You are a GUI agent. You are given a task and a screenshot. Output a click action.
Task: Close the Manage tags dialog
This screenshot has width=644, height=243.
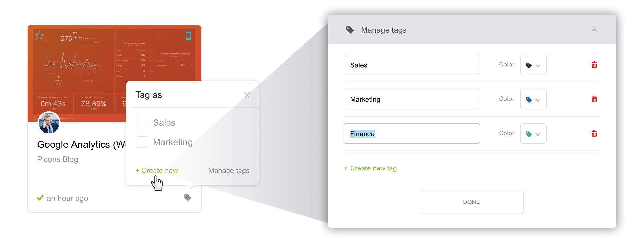[594, 29]
